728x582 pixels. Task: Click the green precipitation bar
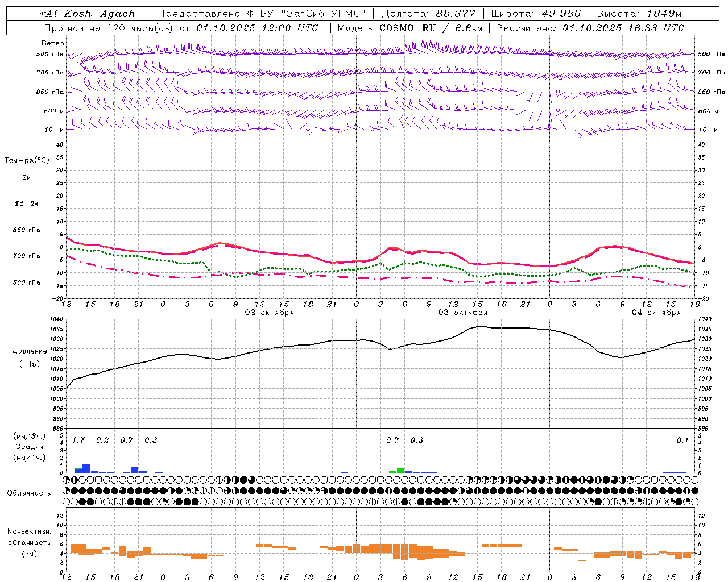[x=401, y=471]
